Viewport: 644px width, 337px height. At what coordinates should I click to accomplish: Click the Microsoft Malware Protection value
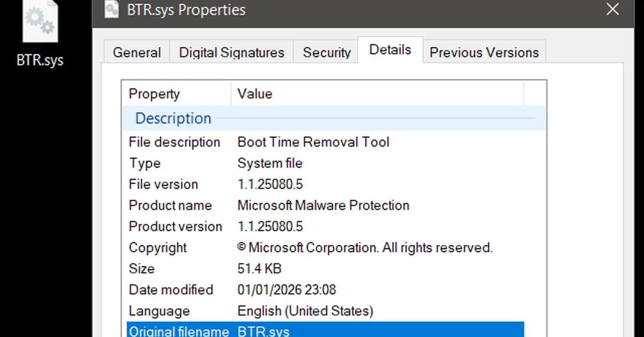point(323,205)
